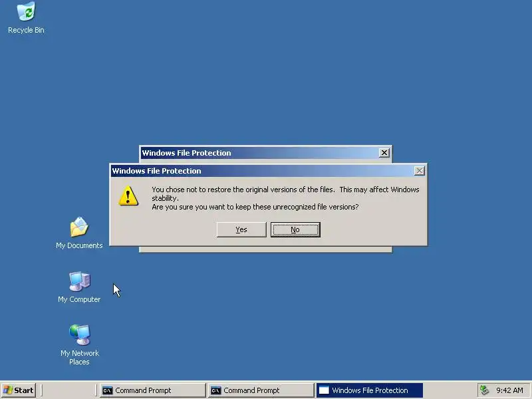Click the 9:42 AM taskbar clock
Screen dimensions: 532x399
(x=509, y=390)
